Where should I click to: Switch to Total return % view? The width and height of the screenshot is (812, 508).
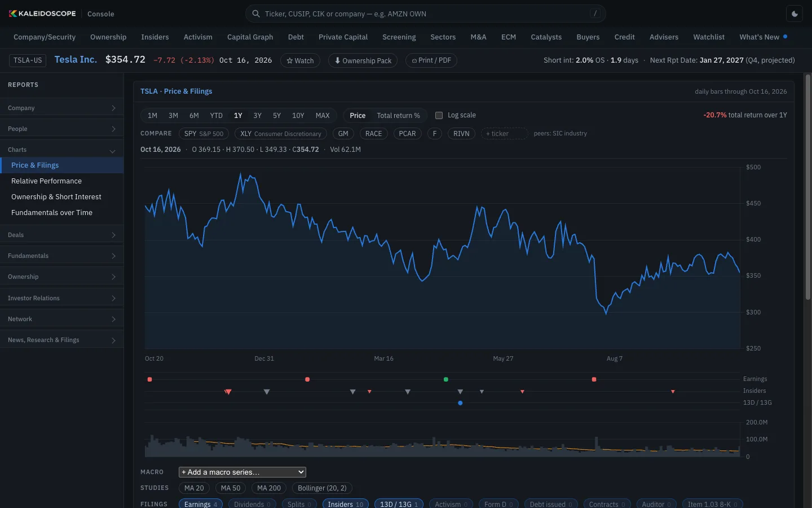point(398,115)
